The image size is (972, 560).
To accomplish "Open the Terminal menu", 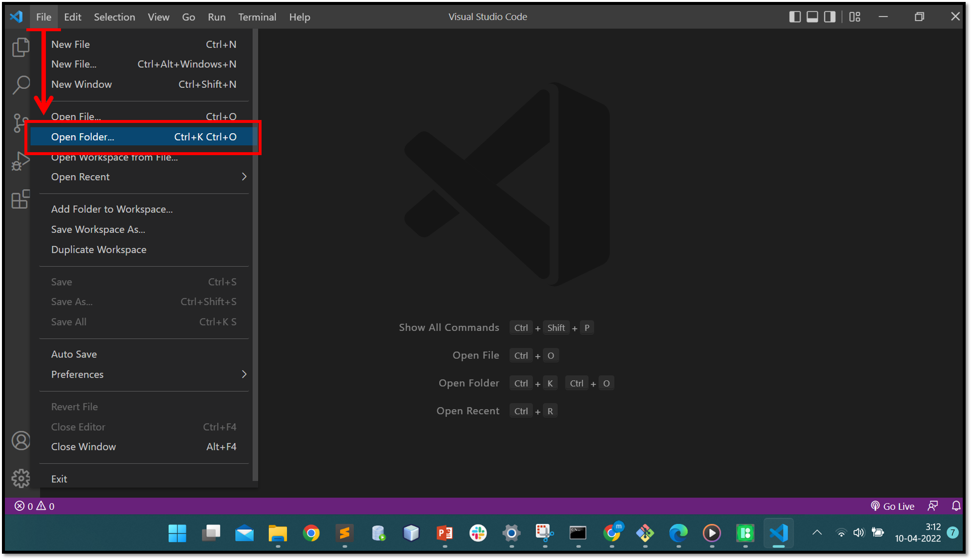I will tap(257, 17).
